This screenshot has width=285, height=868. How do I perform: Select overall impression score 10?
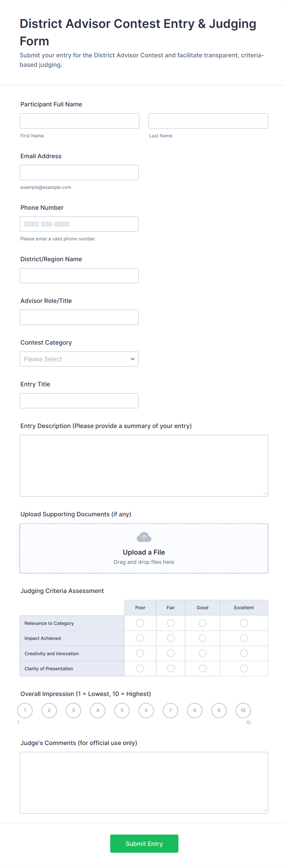coord(243,710)
